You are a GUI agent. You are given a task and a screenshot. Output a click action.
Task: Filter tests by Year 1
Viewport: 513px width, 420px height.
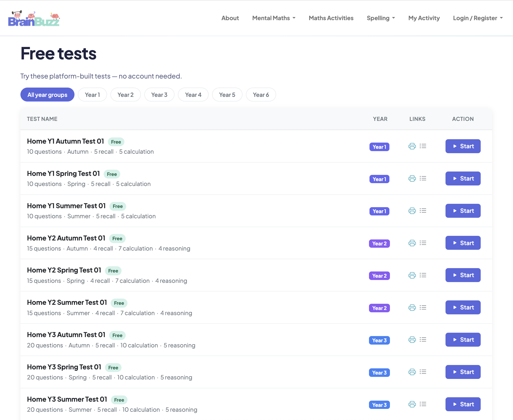tap(92, 95)
